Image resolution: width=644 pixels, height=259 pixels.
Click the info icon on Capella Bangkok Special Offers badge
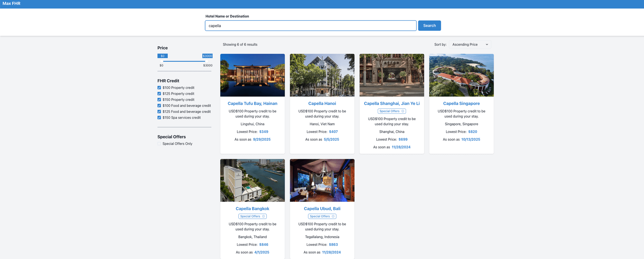point(263,216)
